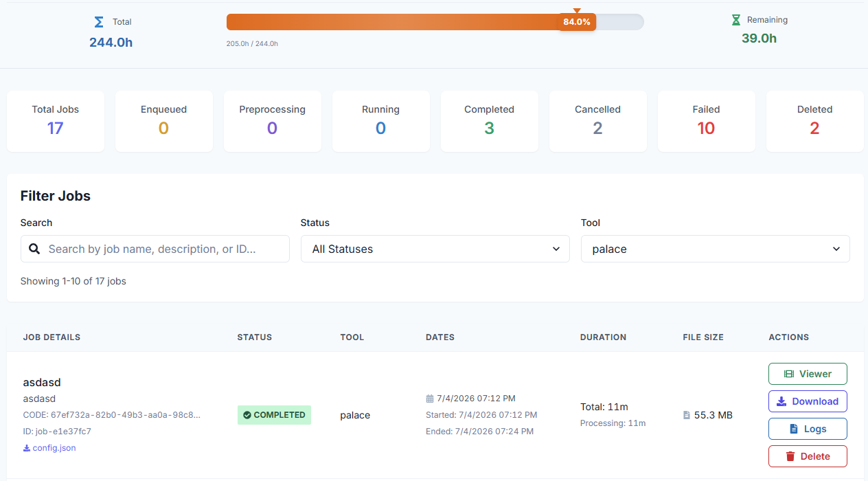Click the job CODE 67ef732a text

pos(112,415)
